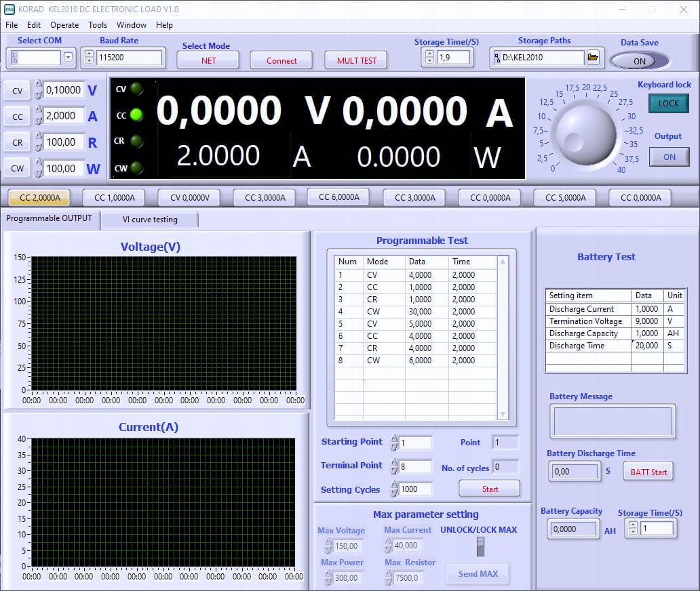Choose the CC 5,0000A preset button
The image size is (700, 591).
pos(565,198)
